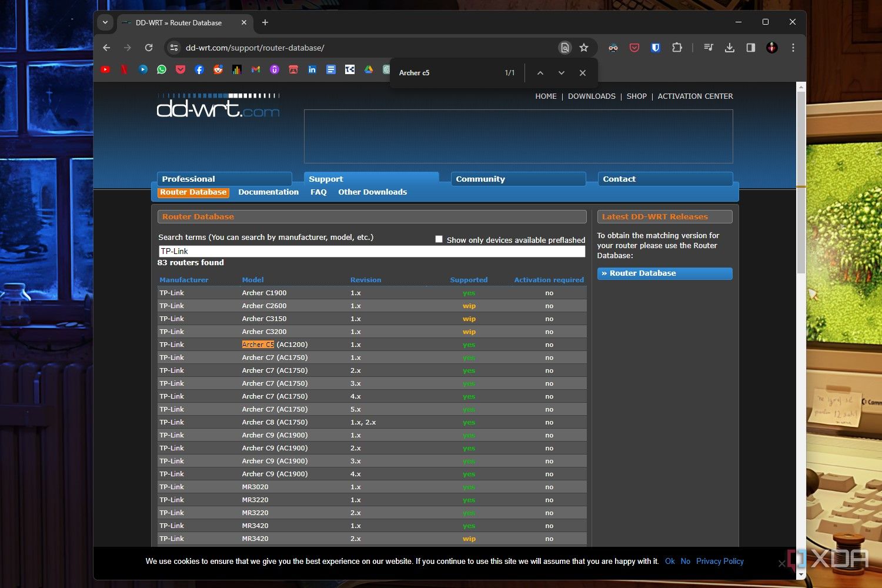Select the Archer C8 (AC1750) row

pyautogui.click(x=372, y=422)
